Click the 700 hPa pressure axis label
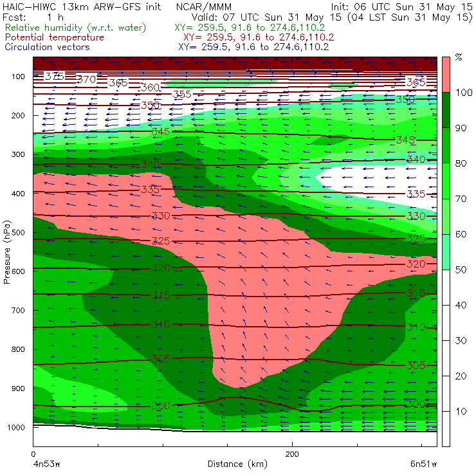This screenshot has width=476, height=476. [x=18, y=310]
